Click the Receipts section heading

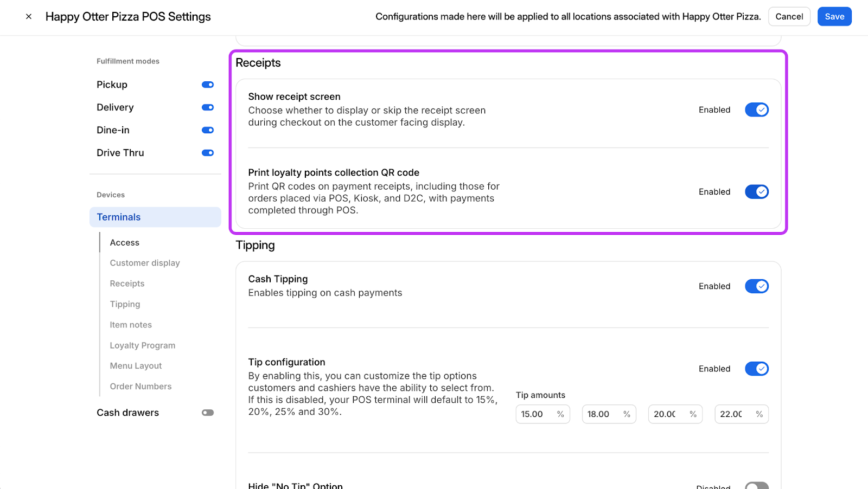258,63
